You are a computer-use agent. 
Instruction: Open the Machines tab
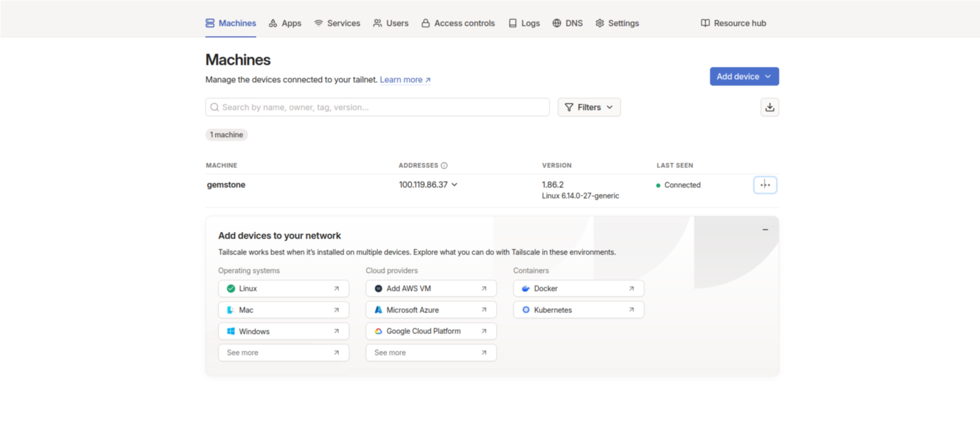tap(231, 23)
